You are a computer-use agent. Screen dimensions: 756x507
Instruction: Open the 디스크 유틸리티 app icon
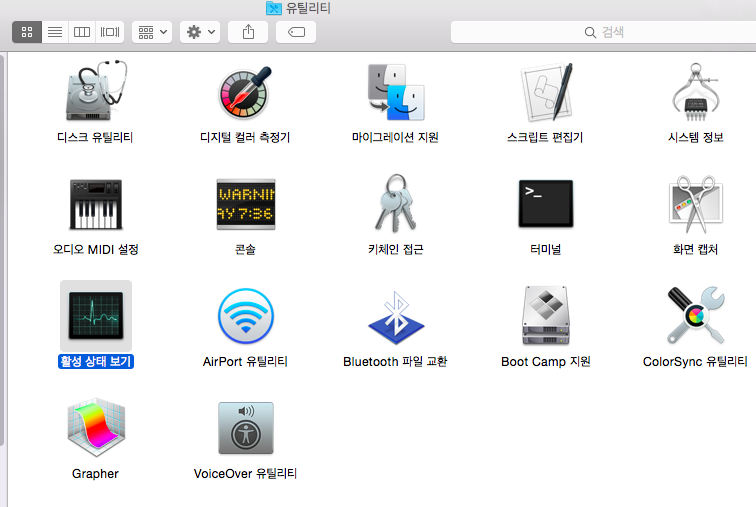95,94
